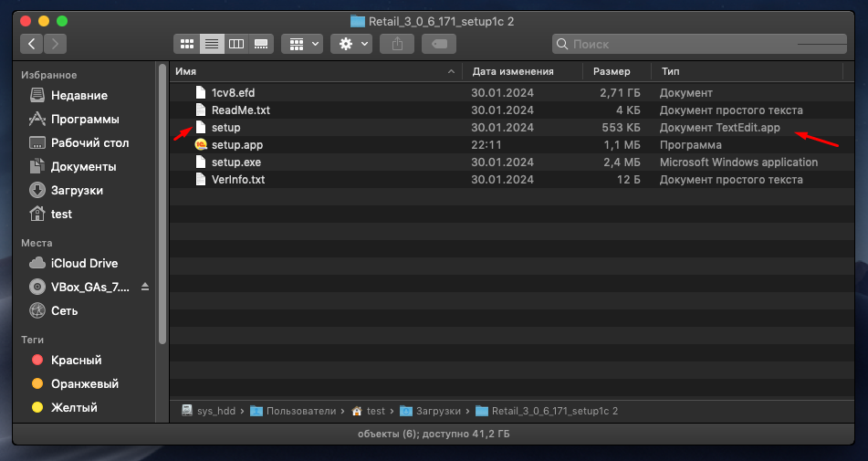Select the ReadMe.txt file icon
Screen dimensions: 868x461
click(201, 110)
